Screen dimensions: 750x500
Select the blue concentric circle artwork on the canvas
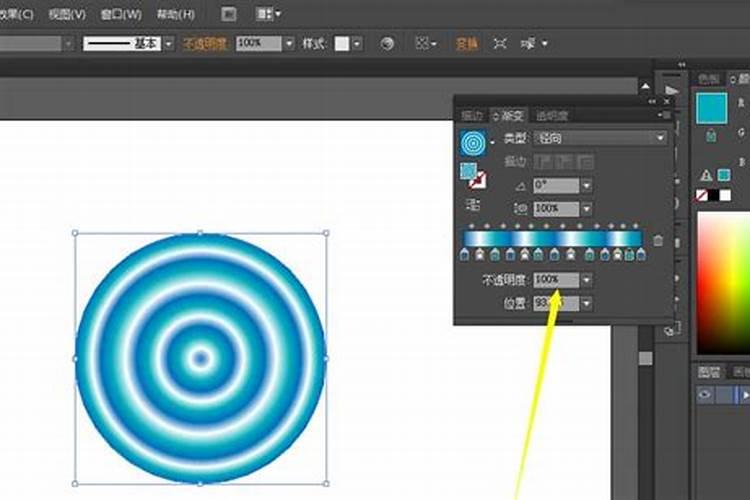tap(200, 358)
